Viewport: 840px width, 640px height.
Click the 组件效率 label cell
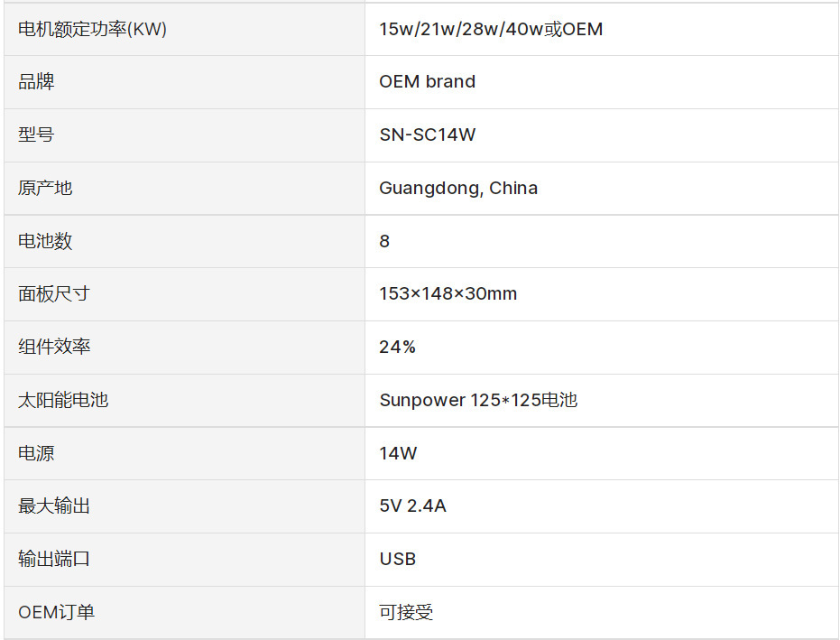(x=54, y=347)
